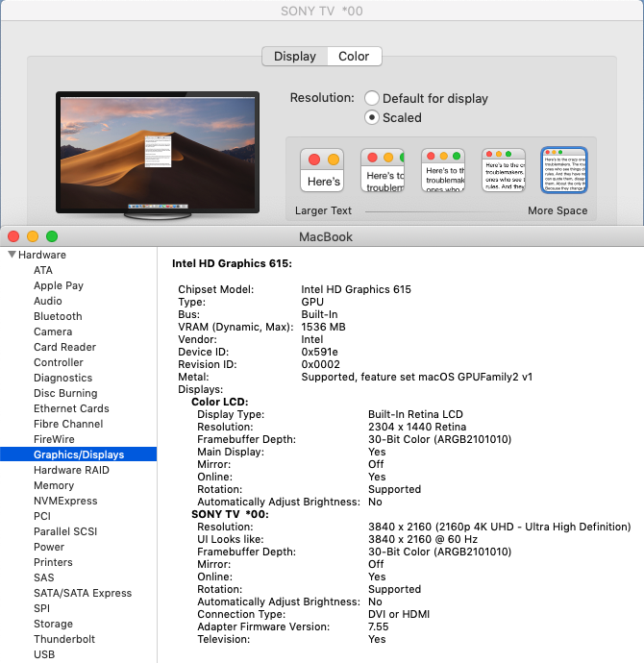Screen dimensions: 644x663
Task: Choose the highlighted More Space scaling thumbnail
Action: (564, 170)
